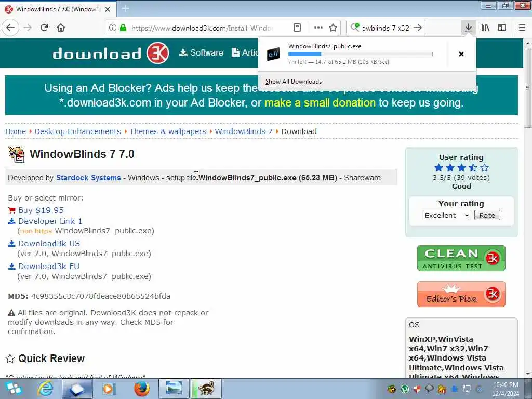Open the downloads toolbar button
Viewport: 532px width, 399px height.
click(469, 28)
